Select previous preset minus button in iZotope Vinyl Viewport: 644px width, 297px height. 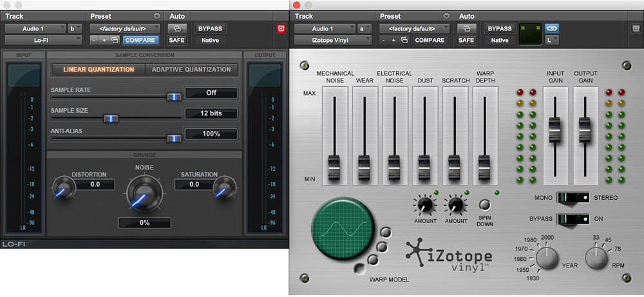coord(384,40)
